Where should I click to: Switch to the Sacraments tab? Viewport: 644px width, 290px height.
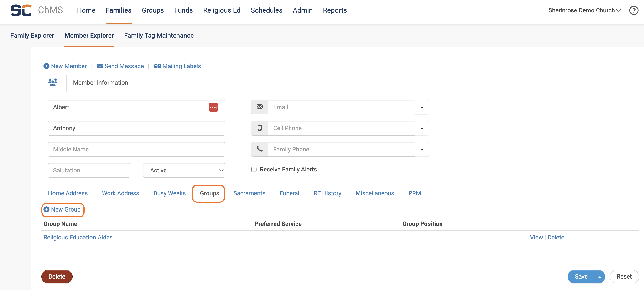click(249, 193)
